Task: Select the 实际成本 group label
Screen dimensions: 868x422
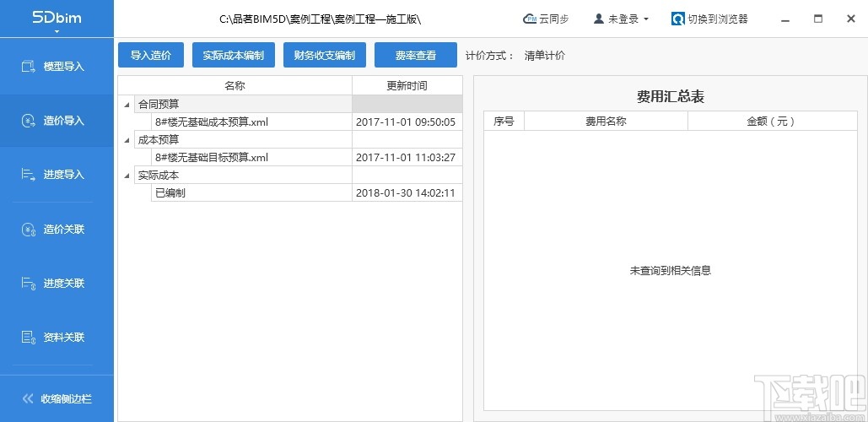Action: 159,176
